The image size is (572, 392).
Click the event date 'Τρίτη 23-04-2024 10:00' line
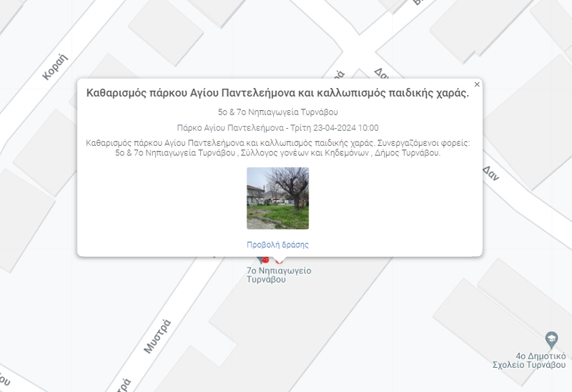277,128
